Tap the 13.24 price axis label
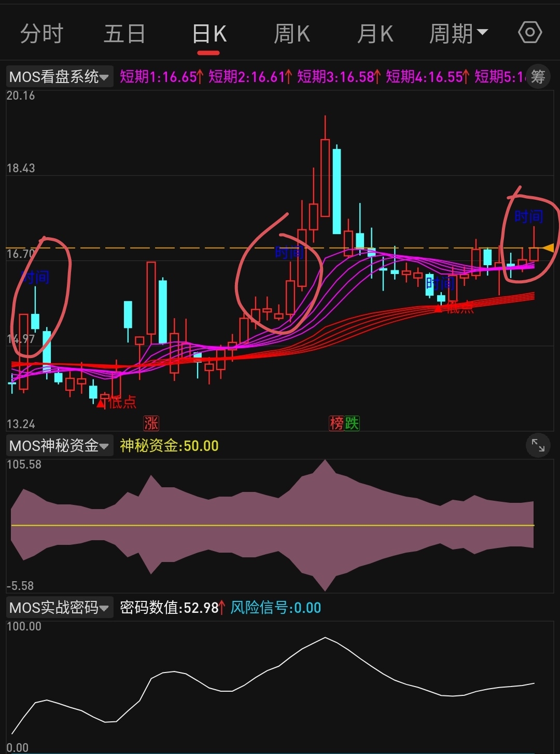 [x=21, y=424]
